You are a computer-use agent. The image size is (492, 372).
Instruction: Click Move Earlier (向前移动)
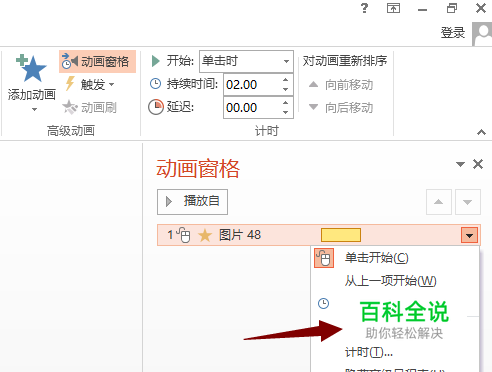(341, 85)
